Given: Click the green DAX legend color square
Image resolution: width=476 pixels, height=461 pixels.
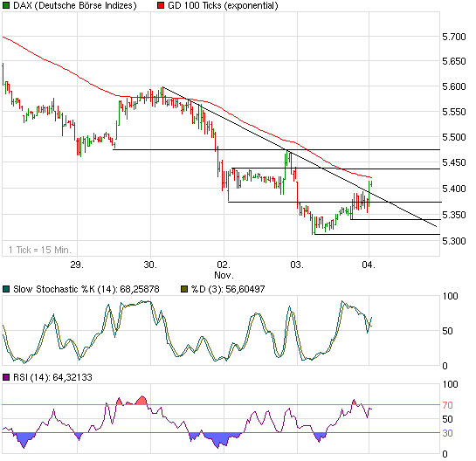Looking at the screenshot, I should tap(6, 5).
